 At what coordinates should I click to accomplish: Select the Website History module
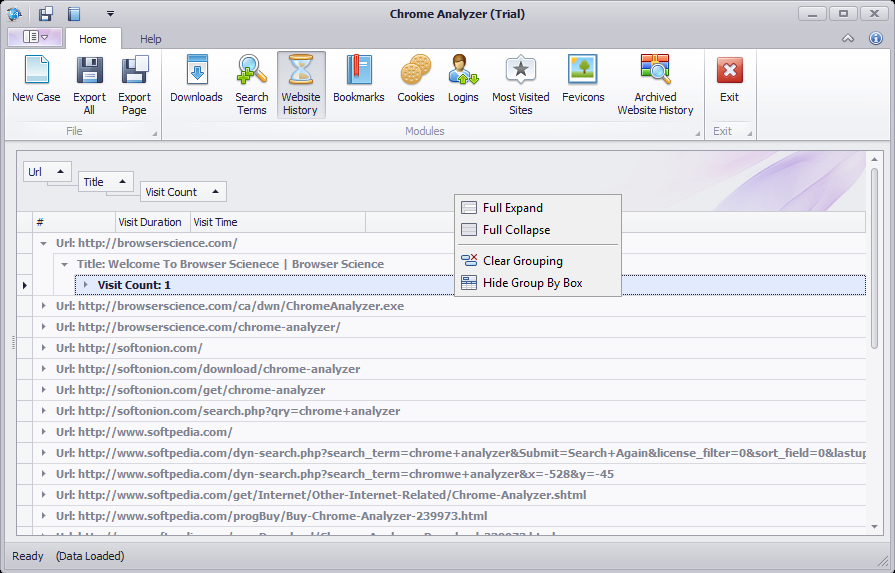coord(301,85)
